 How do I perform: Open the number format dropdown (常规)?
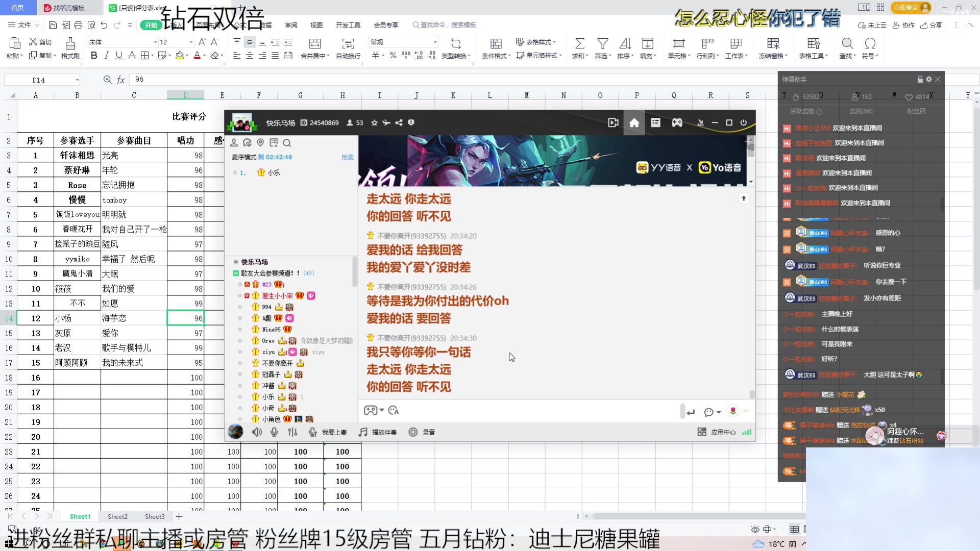pos(435,42)
